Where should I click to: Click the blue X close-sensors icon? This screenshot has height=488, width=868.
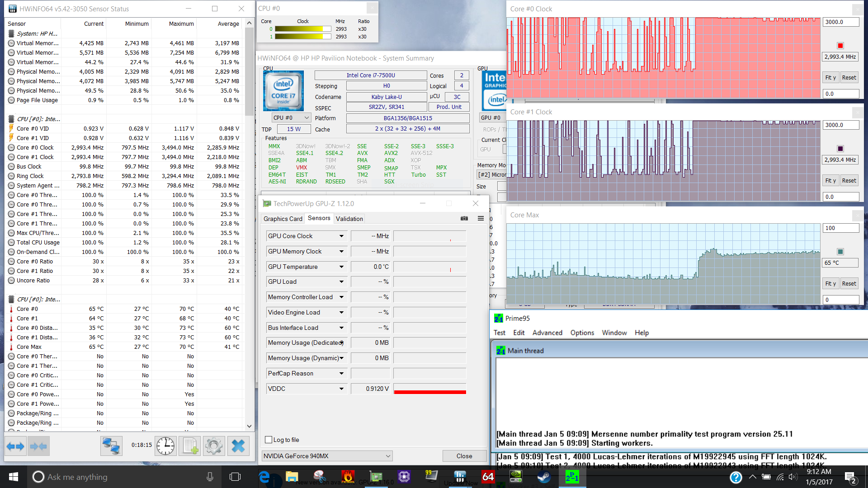[x=238, y=446]
